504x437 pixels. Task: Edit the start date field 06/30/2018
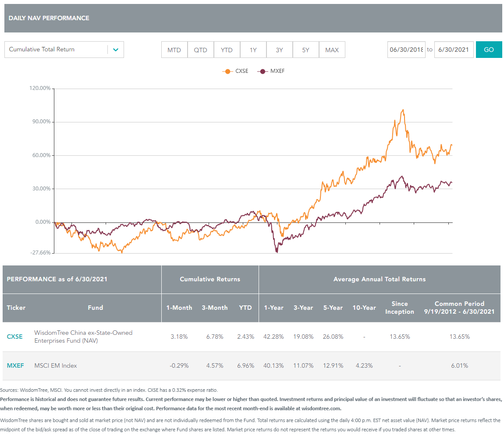coord(406,50)
